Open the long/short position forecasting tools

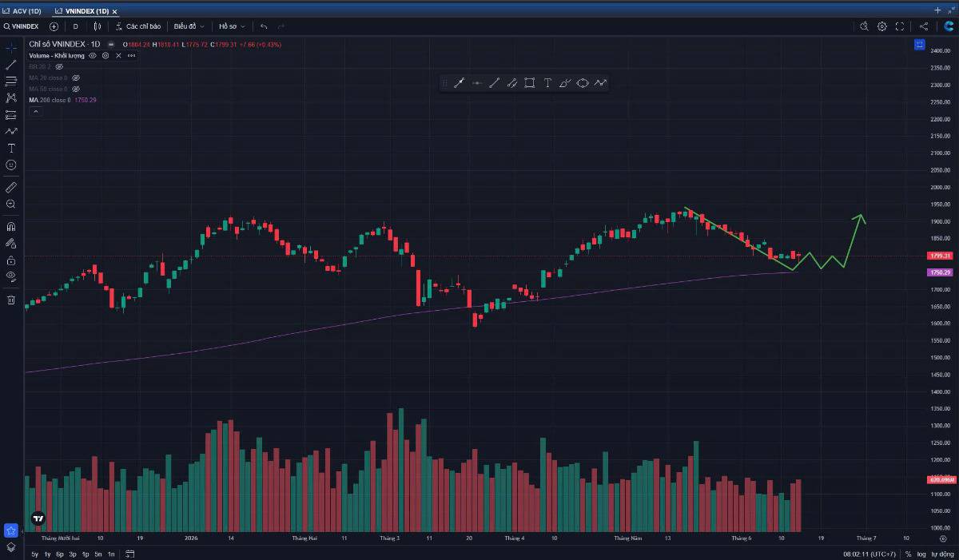pyautogui.click(x=11, y=114)
